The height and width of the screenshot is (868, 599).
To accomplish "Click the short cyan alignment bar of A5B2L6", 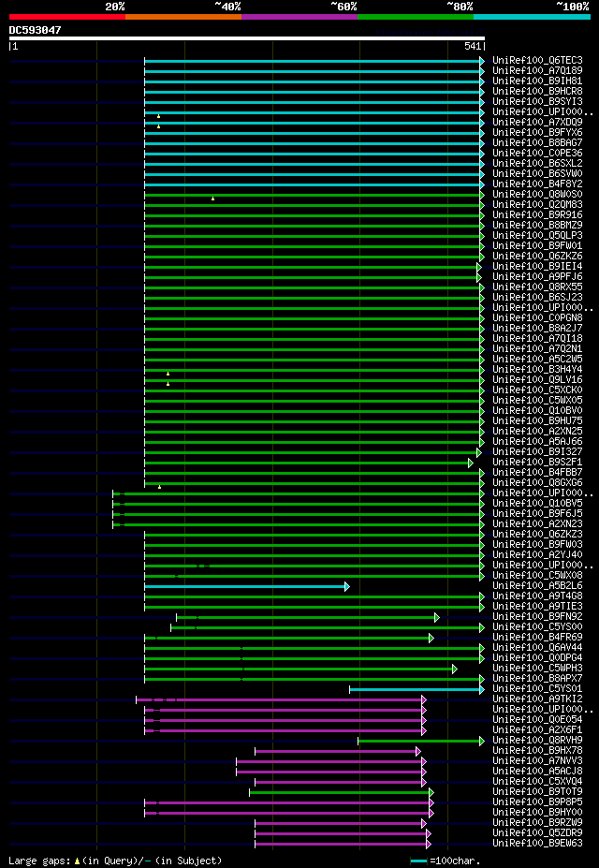I will (x=247, y=586).
